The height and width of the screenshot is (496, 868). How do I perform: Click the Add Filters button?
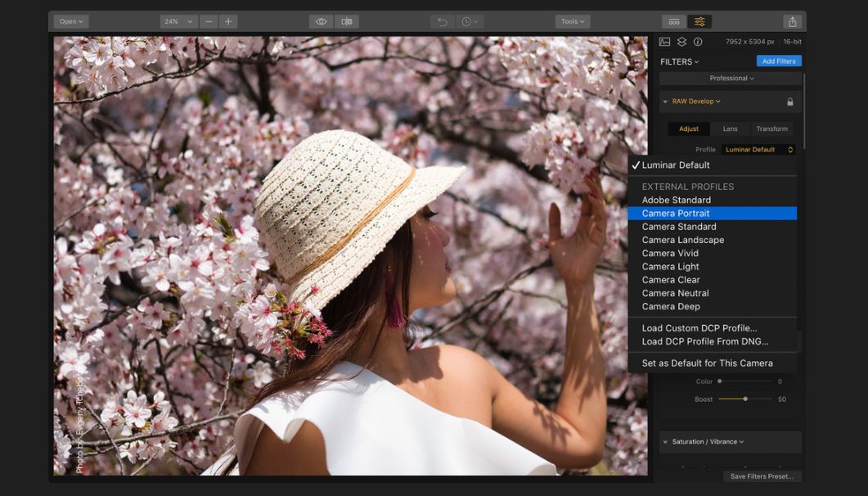[779, 61]
